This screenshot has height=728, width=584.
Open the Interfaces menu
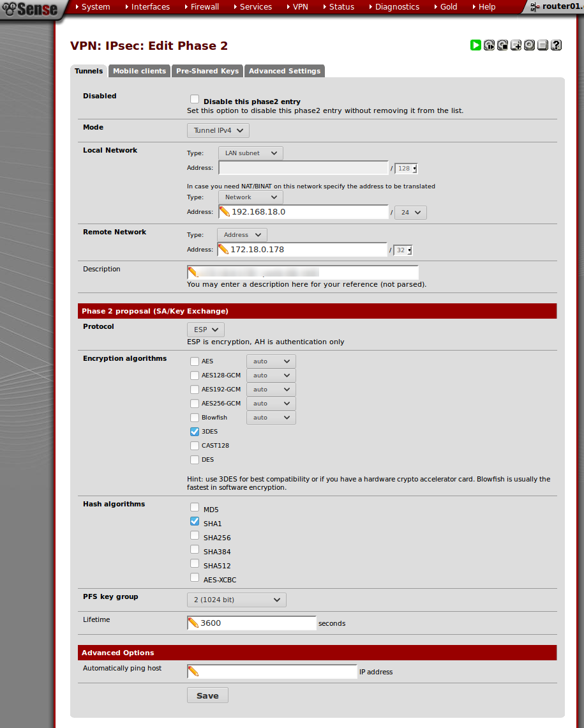(147, 7)
